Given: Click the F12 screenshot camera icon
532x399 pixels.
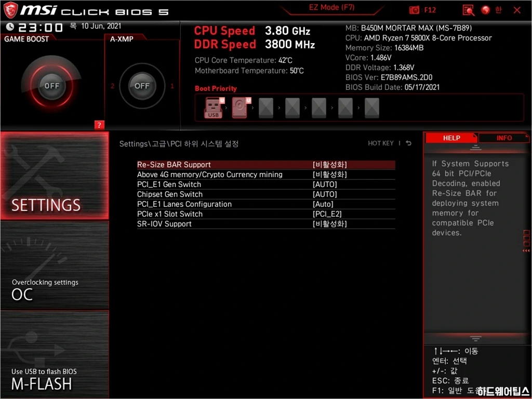Looking at the screenshot, I should click(414, 10).
